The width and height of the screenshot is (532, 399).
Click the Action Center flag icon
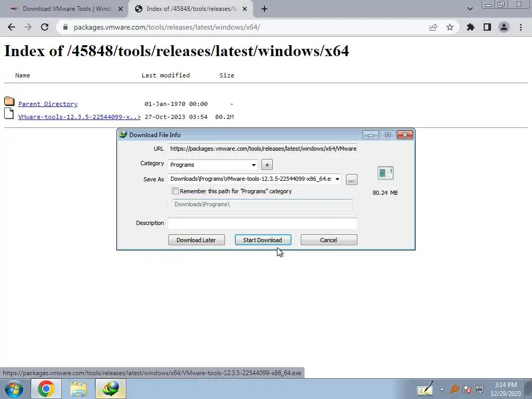467,389
